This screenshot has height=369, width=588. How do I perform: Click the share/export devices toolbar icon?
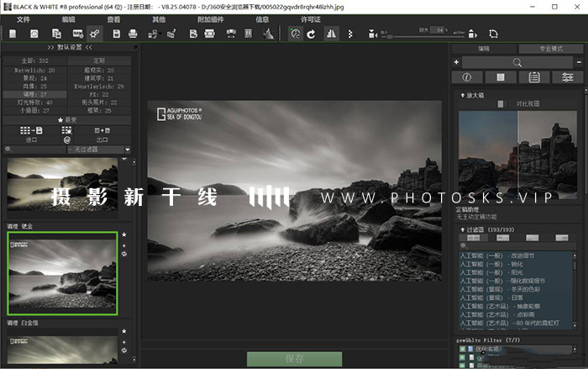coord(153,34)
